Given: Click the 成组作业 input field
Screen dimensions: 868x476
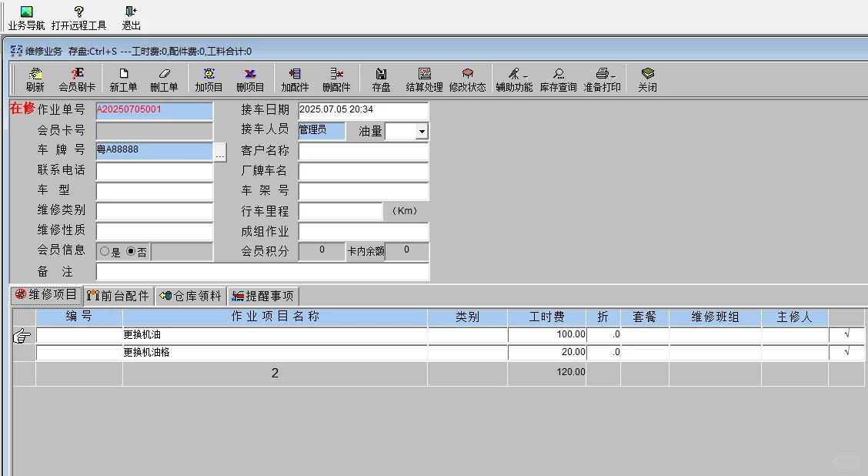Looking at the screenshot, I should point(363,231).
